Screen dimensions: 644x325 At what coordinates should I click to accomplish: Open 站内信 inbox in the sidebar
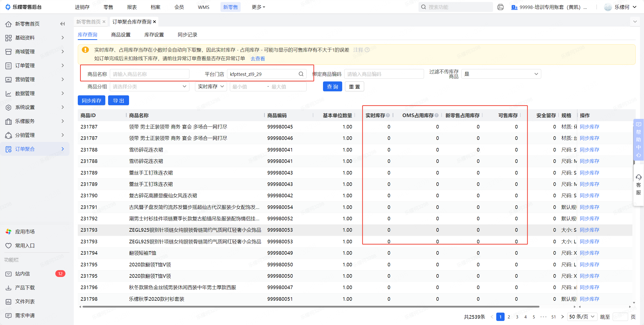(22, 273)
